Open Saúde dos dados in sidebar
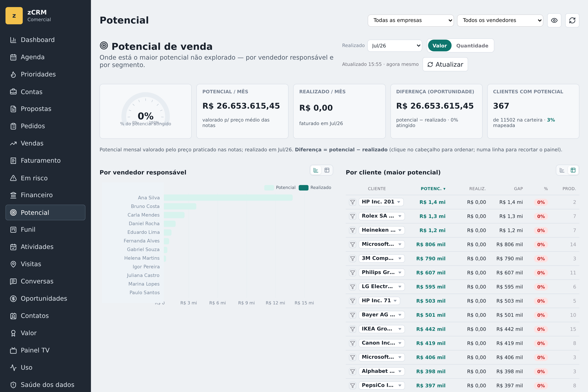Viewport: 588px width, 392px height. pos(45,385)
